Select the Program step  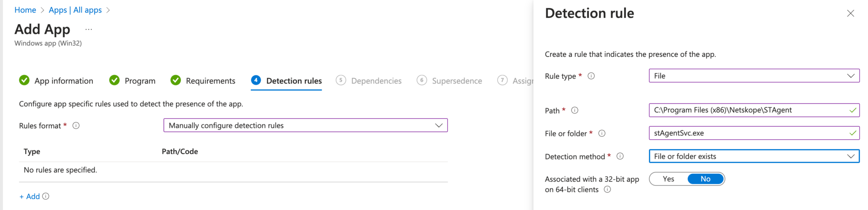(133, 80)
